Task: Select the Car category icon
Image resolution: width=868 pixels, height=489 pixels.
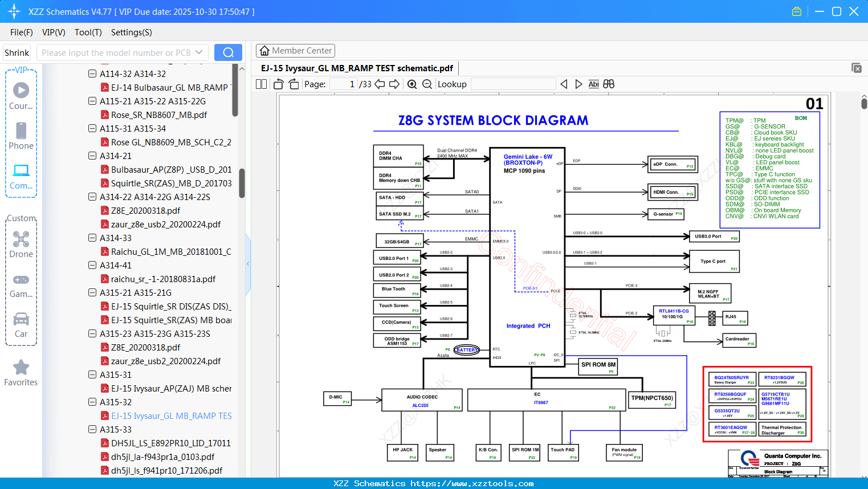Action: pyautogui.click(x=21, y=325)
